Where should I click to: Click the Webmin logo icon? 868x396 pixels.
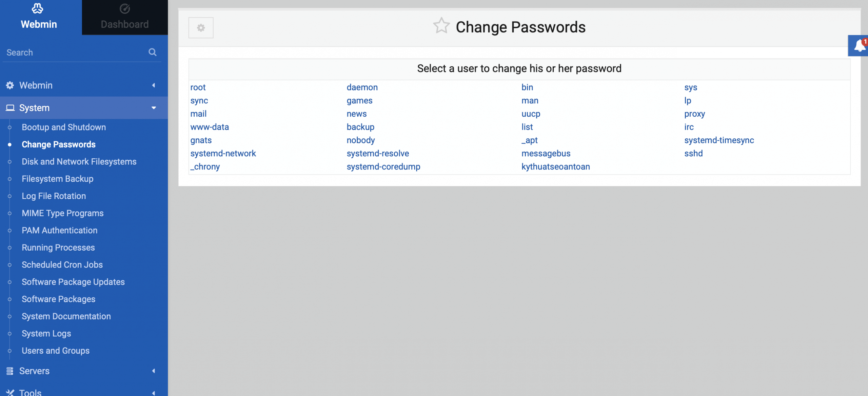[37, 8]
